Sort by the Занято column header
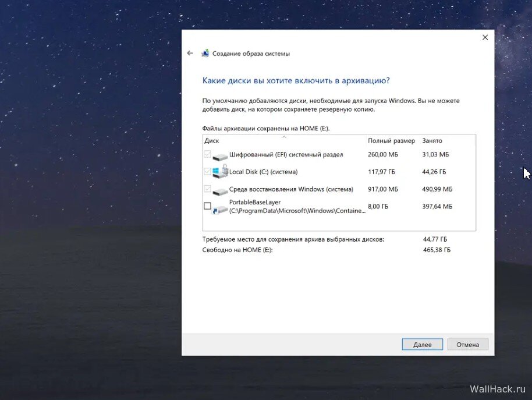 (432, 141)
